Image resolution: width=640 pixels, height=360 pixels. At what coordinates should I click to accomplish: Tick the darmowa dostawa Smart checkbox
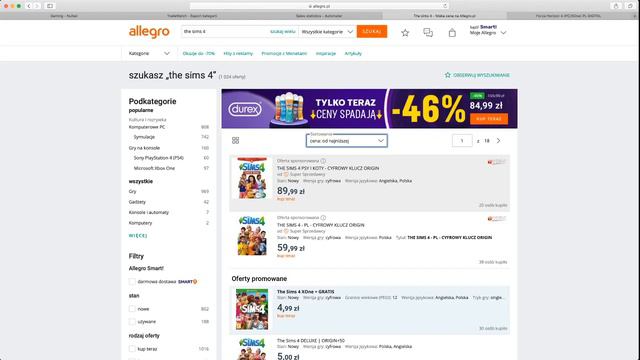(x=132, y=282)
